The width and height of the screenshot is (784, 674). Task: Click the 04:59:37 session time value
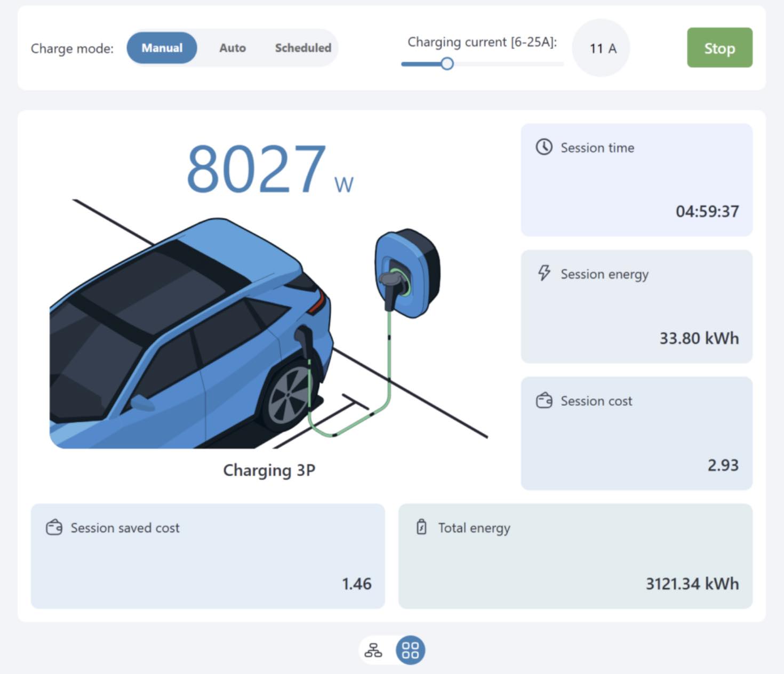point(708,211)
